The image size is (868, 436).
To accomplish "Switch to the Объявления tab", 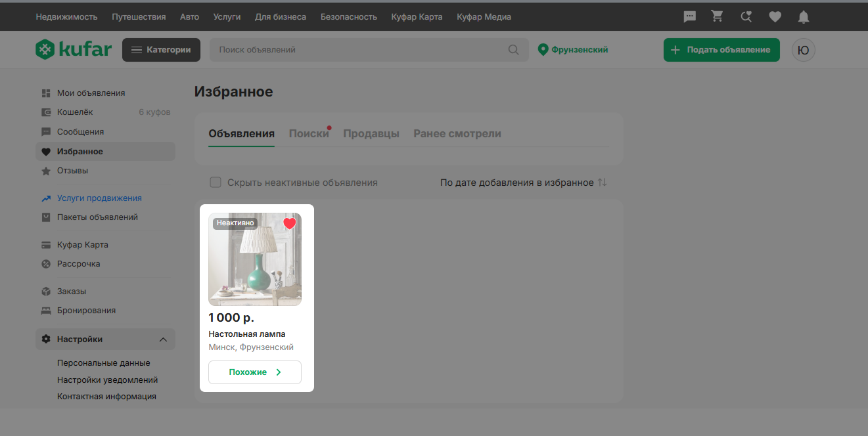I will pyautogui.click(x=241, y=134).
